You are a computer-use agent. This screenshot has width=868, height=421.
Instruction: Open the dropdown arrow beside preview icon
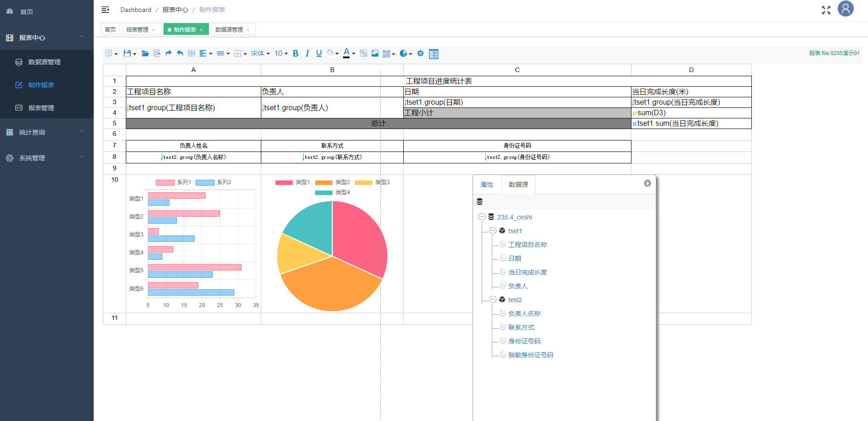click(116, 54)
